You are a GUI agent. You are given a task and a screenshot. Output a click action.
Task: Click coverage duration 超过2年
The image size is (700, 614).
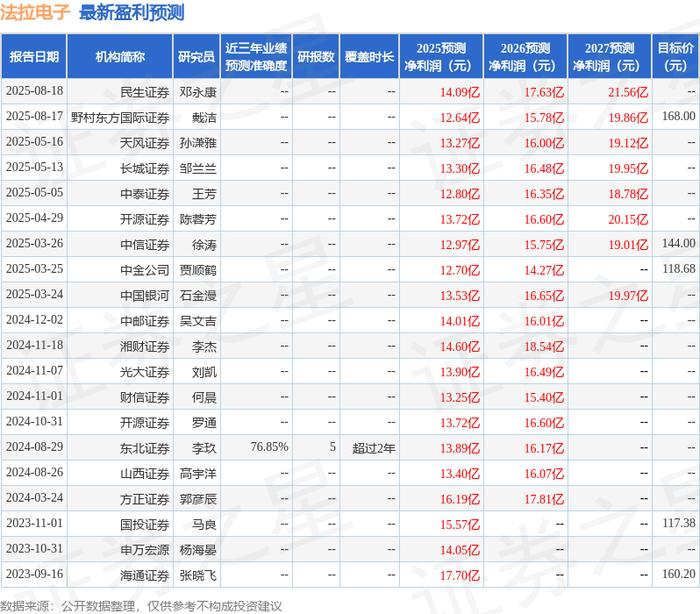pos(374,448)
